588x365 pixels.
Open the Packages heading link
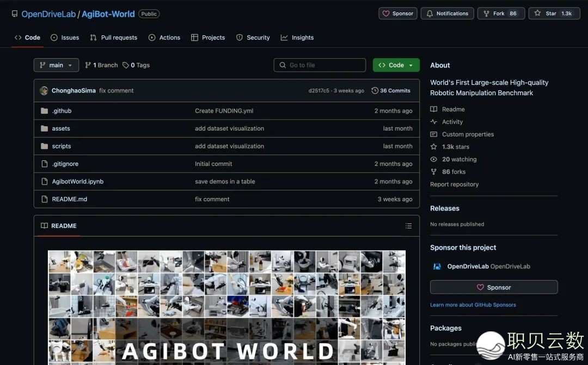(x=446, y=328)
